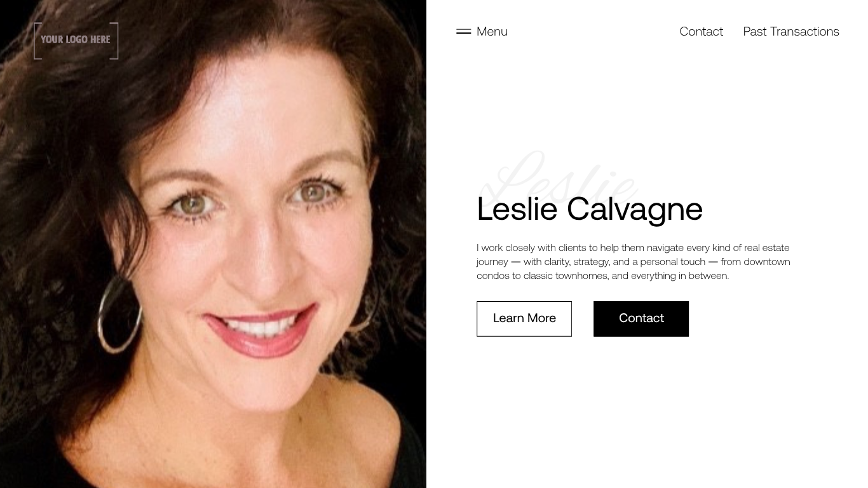Click 'personal touch' in the description text
The image size is (868, 488).
(673, 262)
